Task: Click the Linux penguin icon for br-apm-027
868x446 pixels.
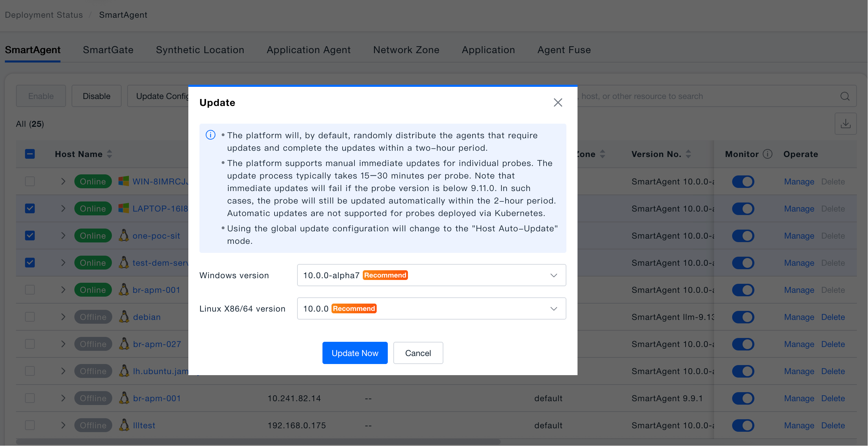Action: (124, 344)
